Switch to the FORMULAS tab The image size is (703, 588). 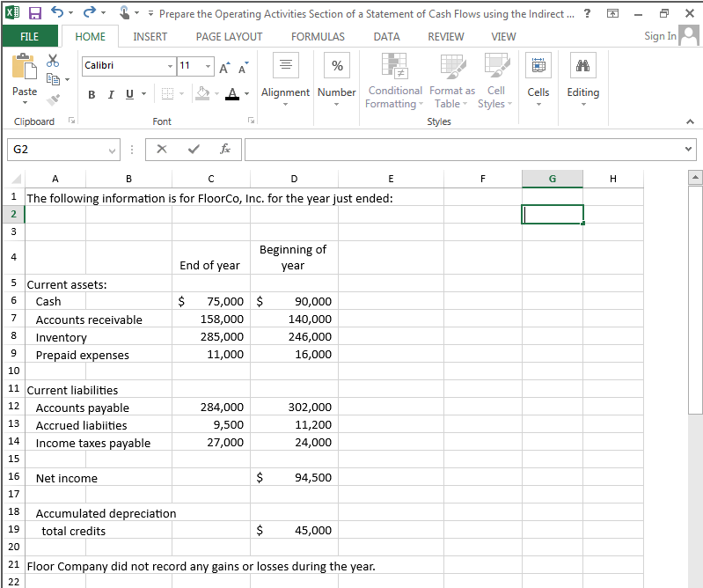pyautogui.click(x=318, y=37)
